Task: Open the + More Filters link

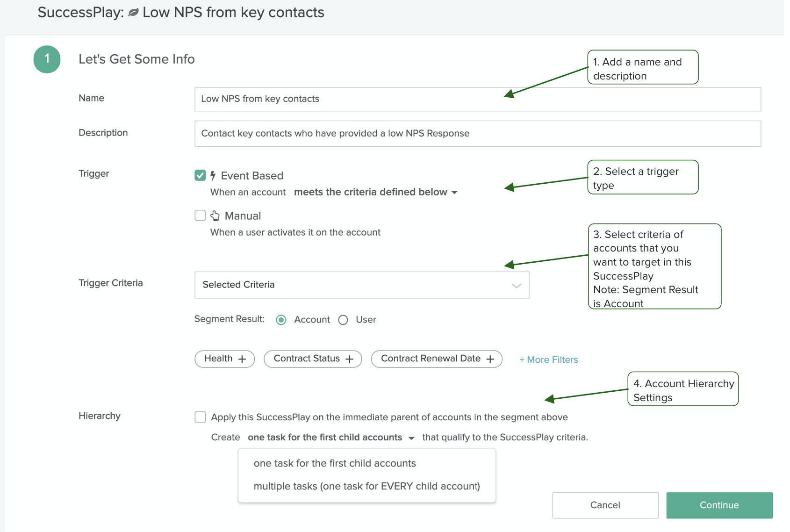Action: click(549, 359)
